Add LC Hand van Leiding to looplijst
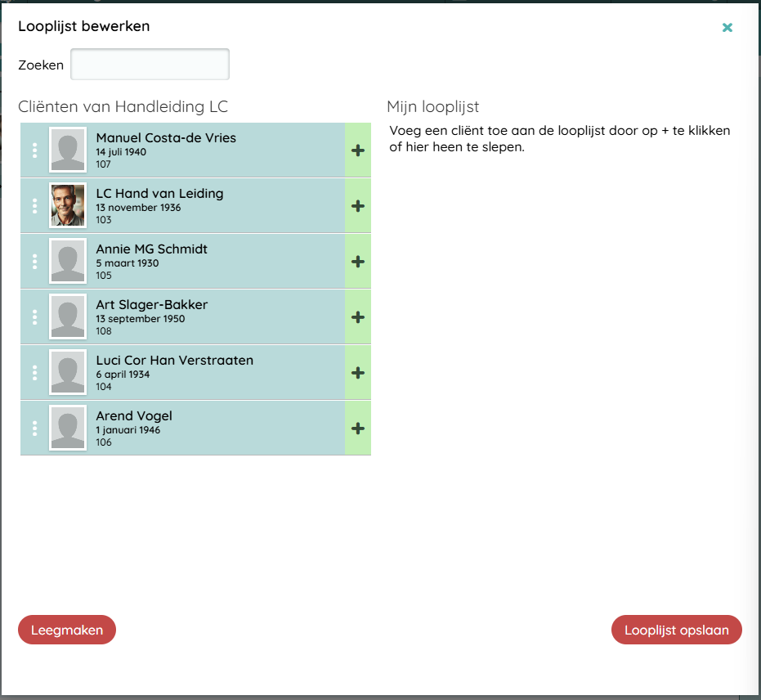 [357, 206]
